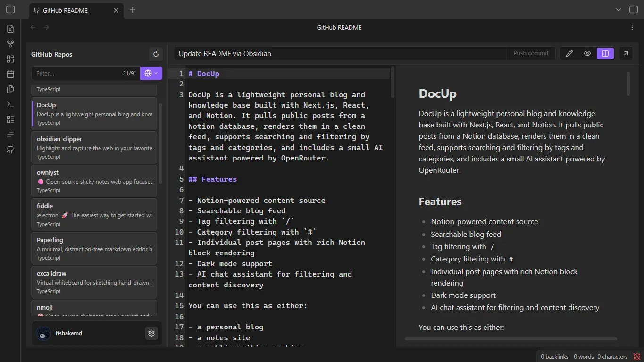Edit the commit message field
644x362 pixels.
pyautogui.click(x=340, y=53)
